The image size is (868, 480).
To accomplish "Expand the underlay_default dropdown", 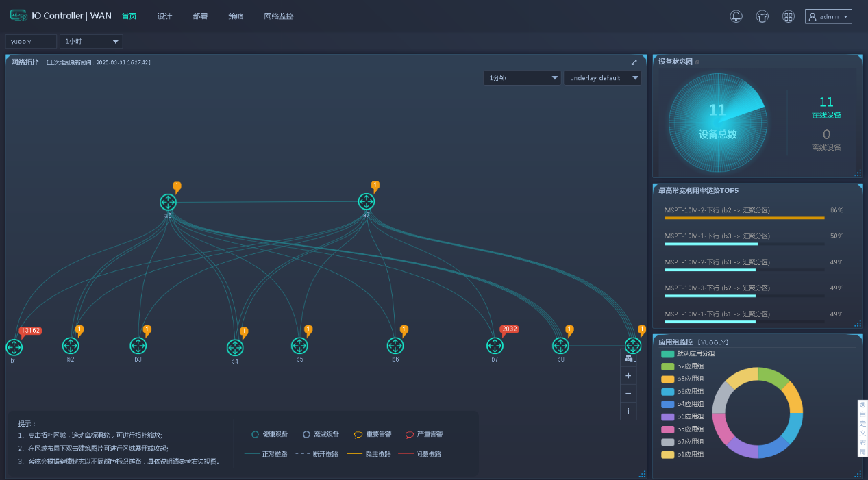I will (x=602, y=78).
